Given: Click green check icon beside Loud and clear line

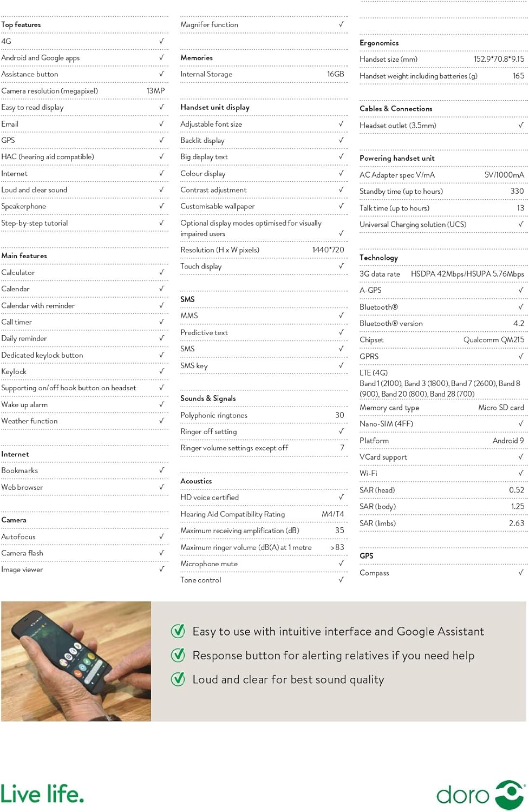Looking at the screenshot, I should click(178, 679).
